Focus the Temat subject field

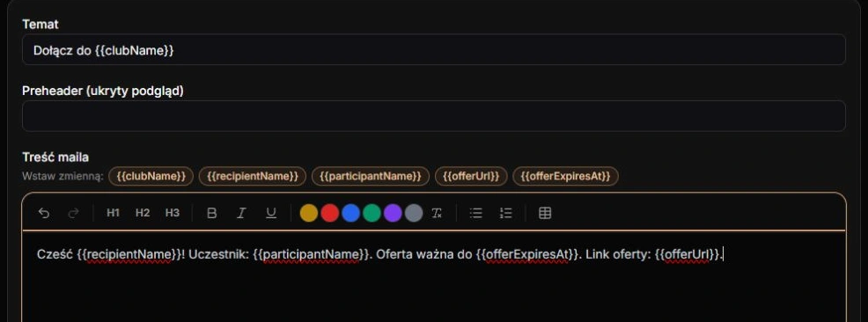click(x=434, y=50)
